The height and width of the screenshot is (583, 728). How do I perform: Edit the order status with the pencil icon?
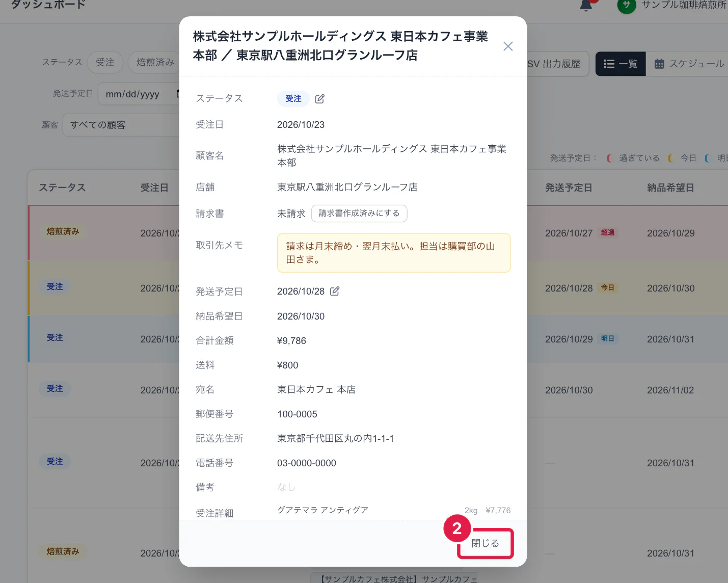tap(320, 99)
